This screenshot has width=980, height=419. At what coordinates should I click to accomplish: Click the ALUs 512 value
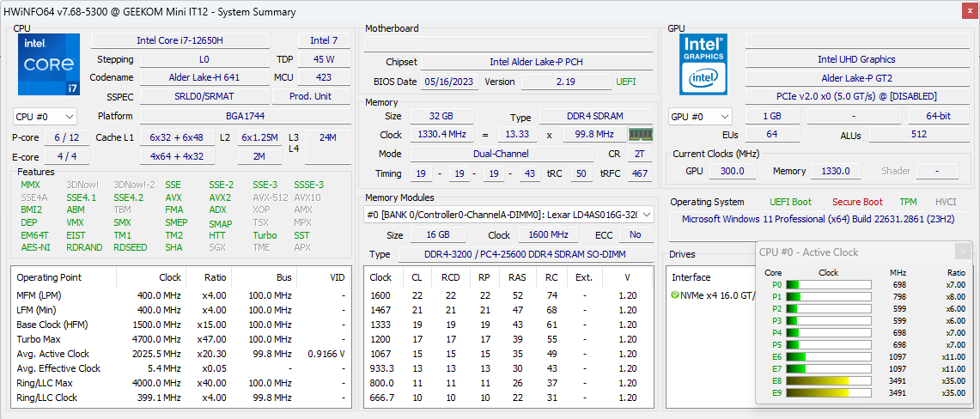(x=918, y=134)
